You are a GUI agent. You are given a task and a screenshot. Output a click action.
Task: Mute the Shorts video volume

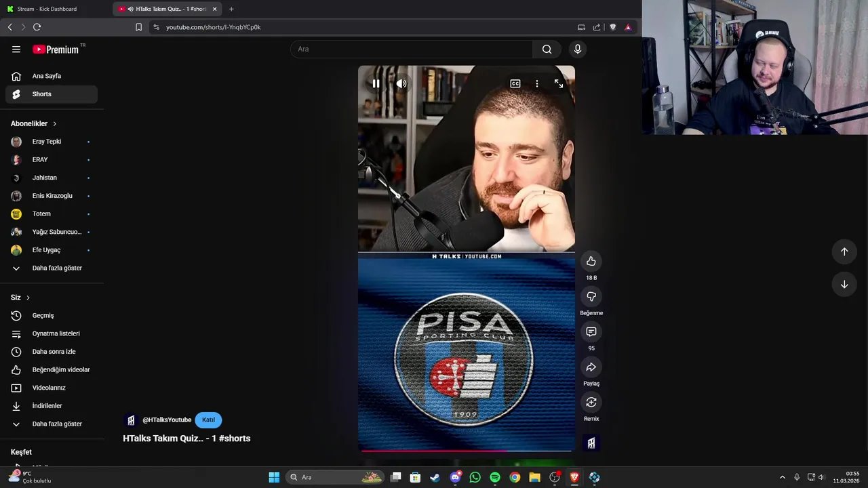(x=401, y=84)
